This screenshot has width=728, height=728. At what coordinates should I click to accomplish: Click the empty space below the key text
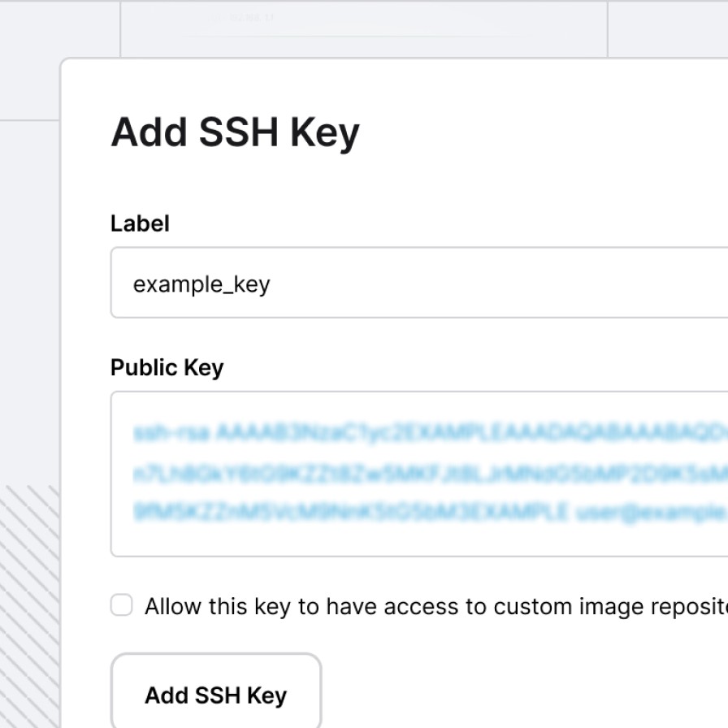tap(406, 539)
